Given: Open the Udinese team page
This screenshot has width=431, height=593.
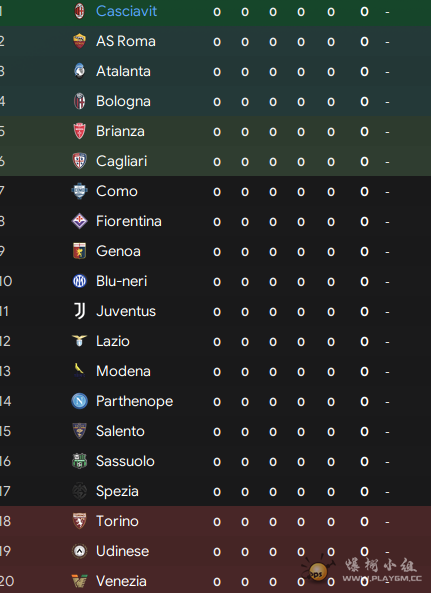Looking at the screenshot, I should (122, 551).
